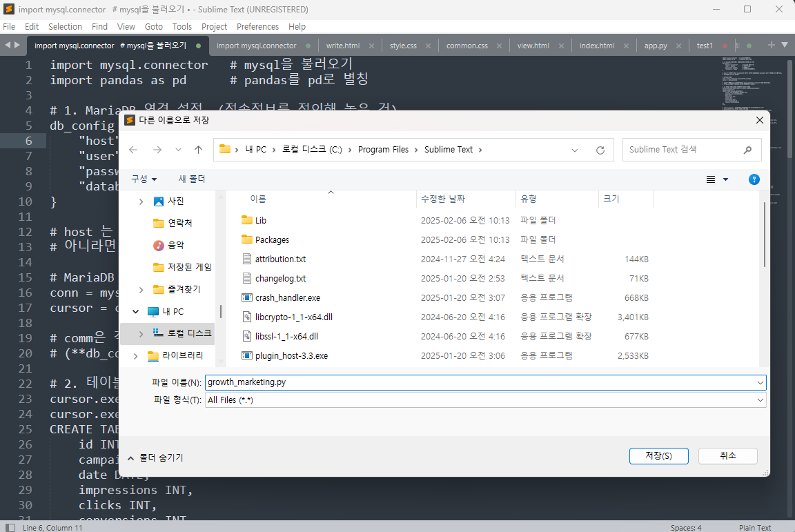Click Plain Text syntax in status bar

[755, 527]
